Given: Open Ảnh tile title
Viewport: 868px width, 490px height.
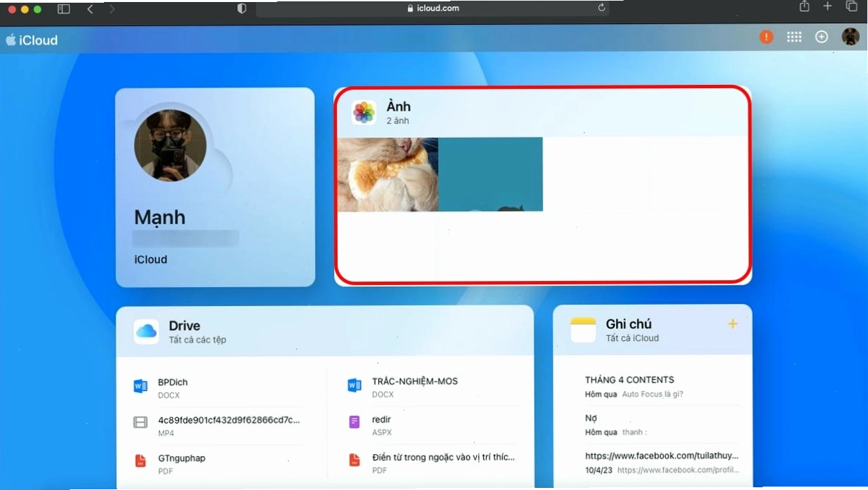Looking at the screenshot, I should pyautogui.click(x=399, y=107).
